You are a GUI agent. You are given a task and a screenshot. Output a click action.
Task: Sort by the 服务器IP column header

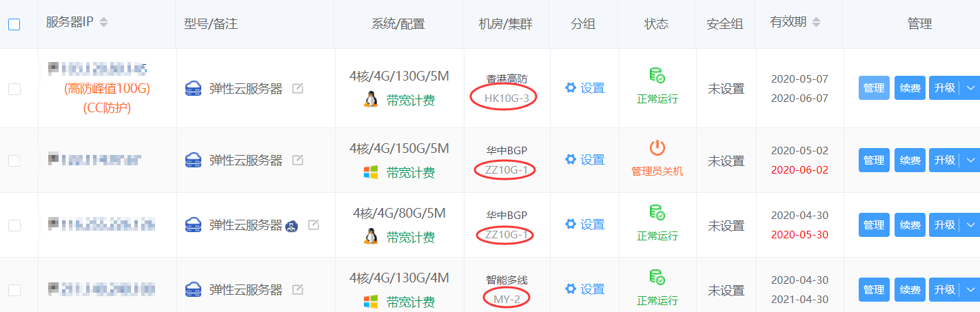click(103, 22)
